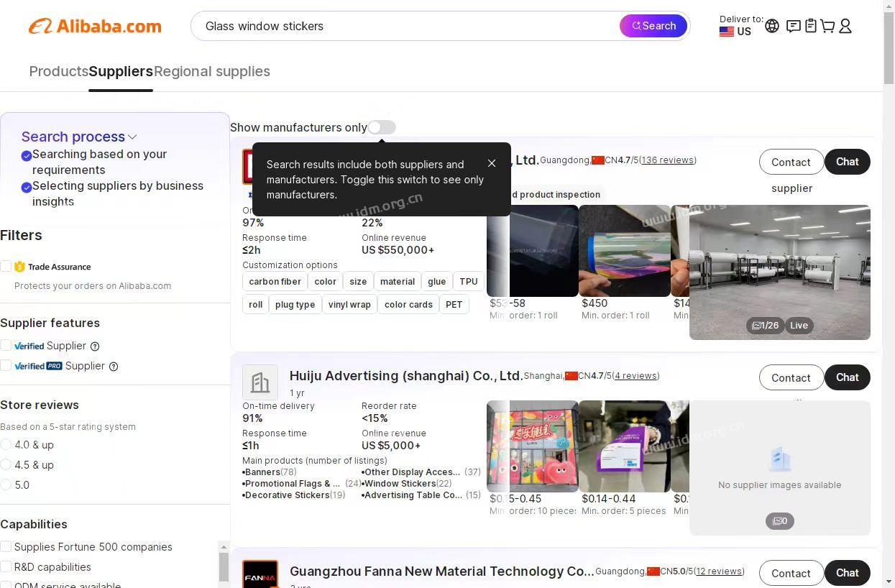This screenshot has height=588, width=895.
Task: Select the 5.0 rating option
Action: [6, 485]
